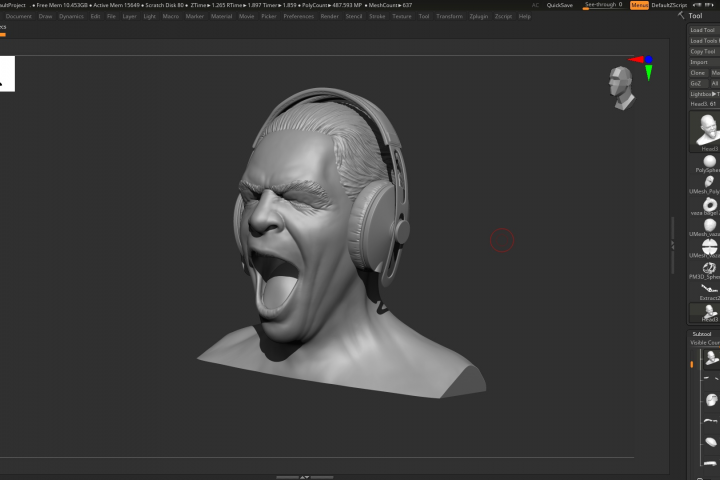This screenshot has height=480, width=720.
Task: Select the UMesh_Poly tool
Action: [709, 182]
